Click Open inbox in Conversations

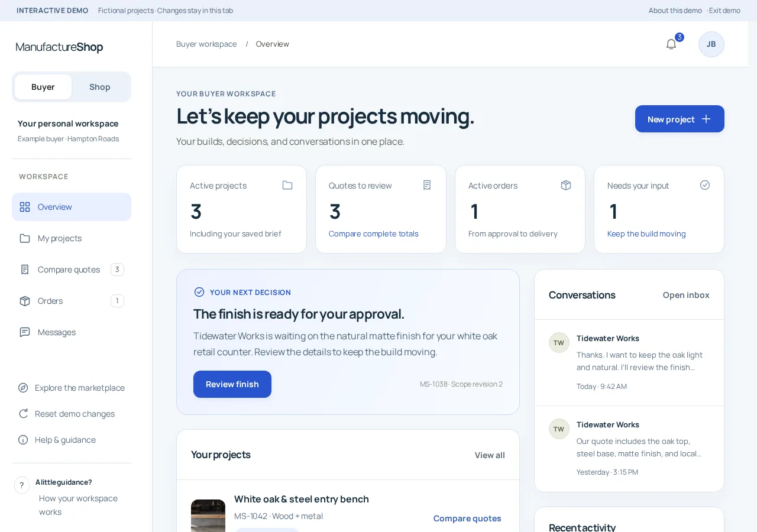686,295
